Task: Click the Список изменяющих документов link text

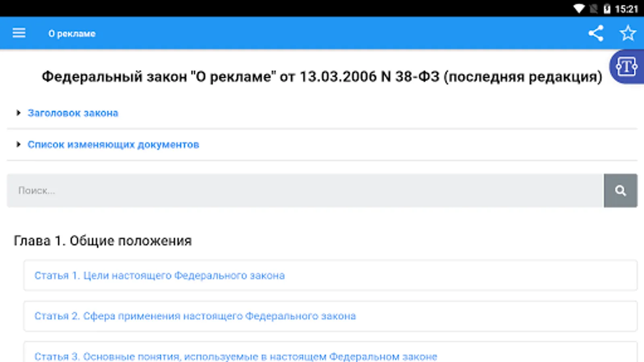Action: point(113,144)
